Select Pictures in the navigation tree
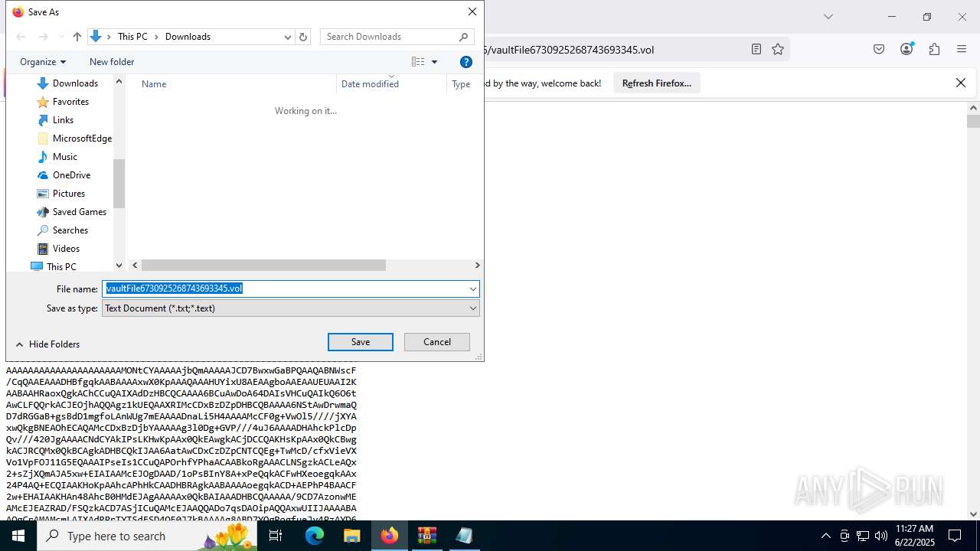980x551 pixels. pos(68,194)
